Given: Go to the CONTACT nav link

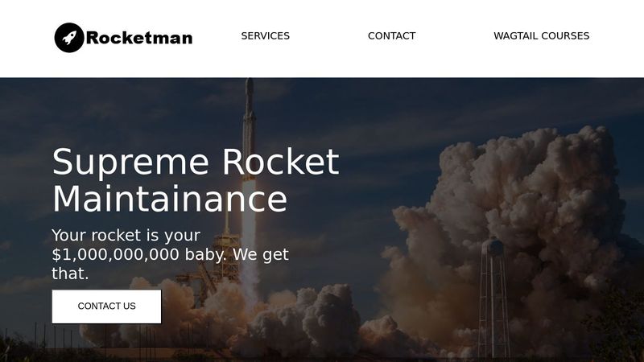Looking at the screenshot, I should click(391, 36).
